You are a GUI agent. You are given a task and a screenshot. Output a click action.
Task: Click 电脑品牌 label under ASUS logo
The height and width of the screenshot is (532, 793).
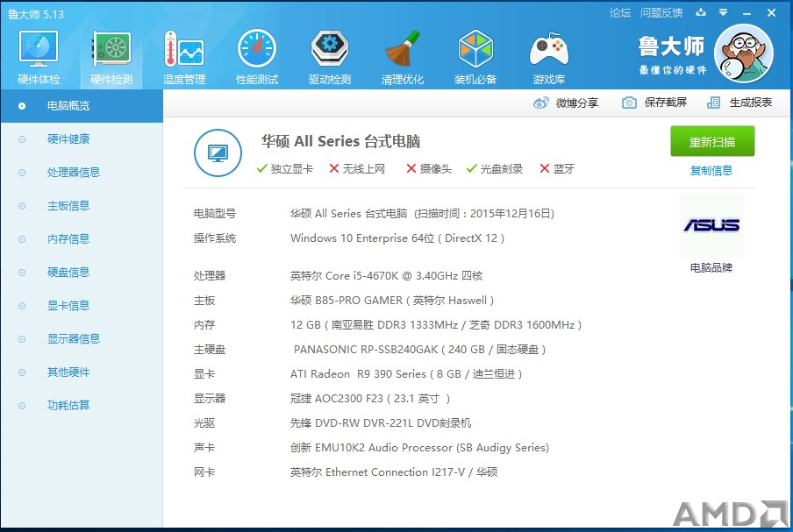(x=711, y=268)
